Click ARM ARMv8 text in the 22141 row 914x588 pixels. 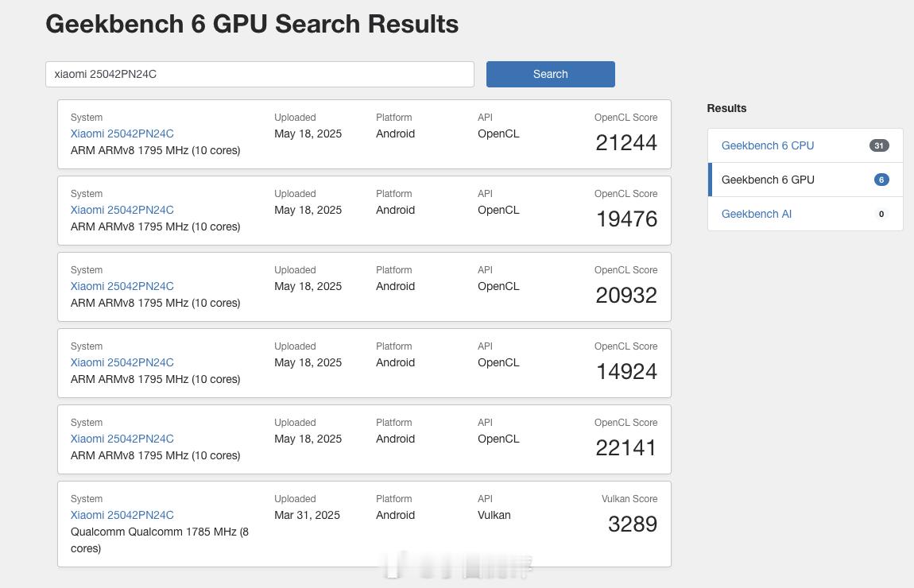(x=155, y=456)
